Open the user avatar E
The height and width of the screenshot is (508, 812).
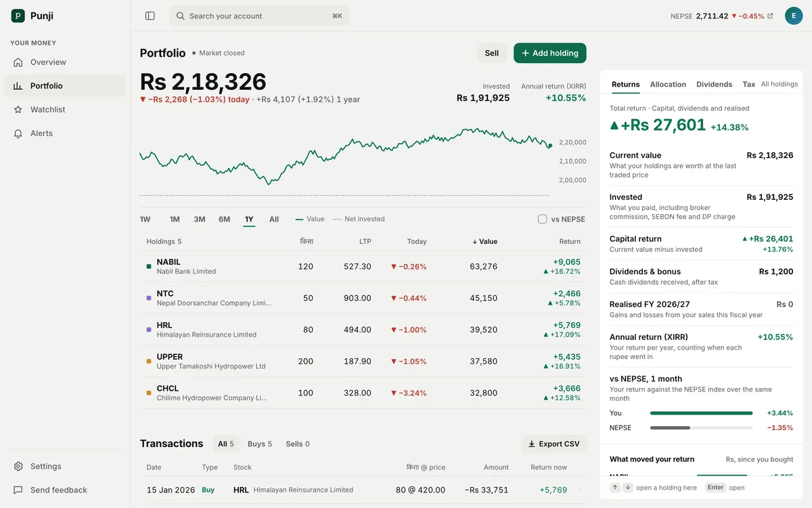(x=794, y=16)
